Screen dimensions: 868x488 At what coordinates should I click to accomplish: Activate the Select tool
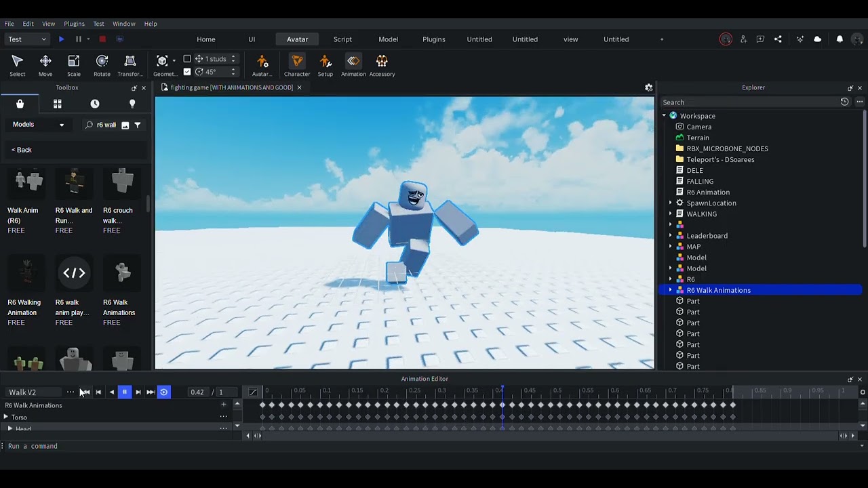point(18,65)
